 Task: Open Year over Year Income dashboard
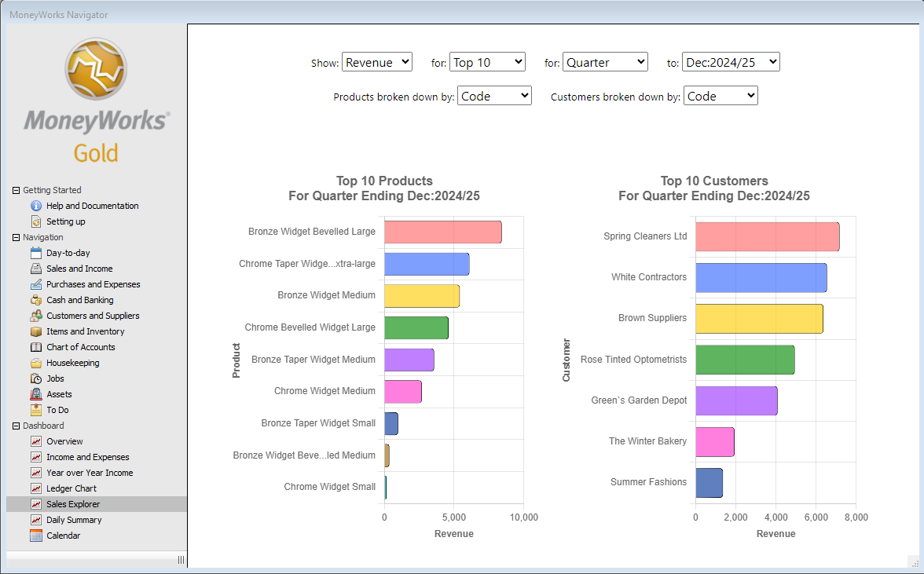[90, 473]
